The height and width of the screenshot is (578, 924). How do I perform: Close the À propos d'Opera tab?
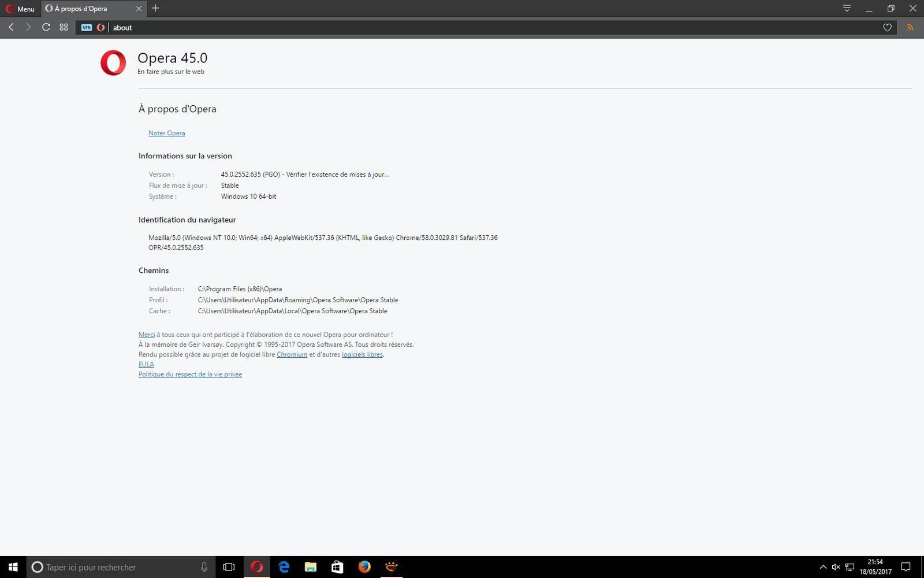pyautogui.click(x=139, y=9)
